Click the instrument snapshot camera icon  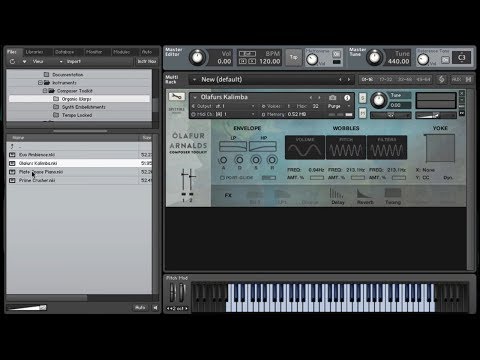[332, 97]
